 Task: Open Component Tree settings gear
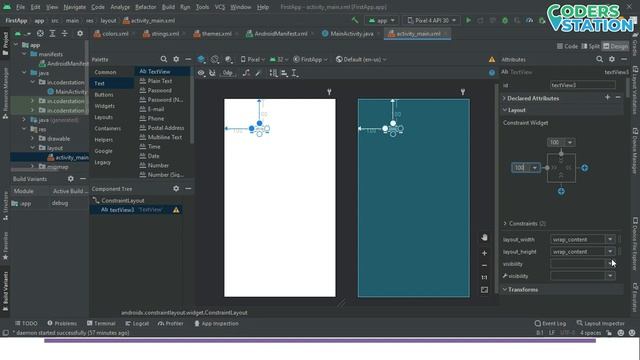(176, 189)
